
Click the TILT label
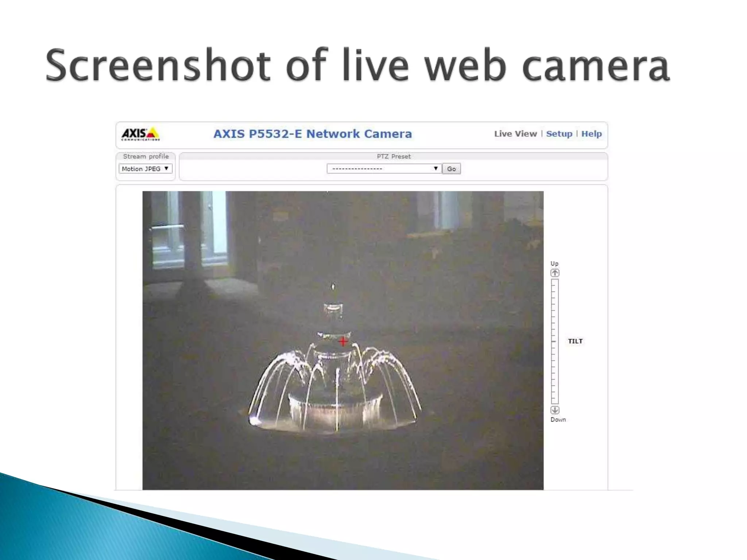(x=575, y=341)
